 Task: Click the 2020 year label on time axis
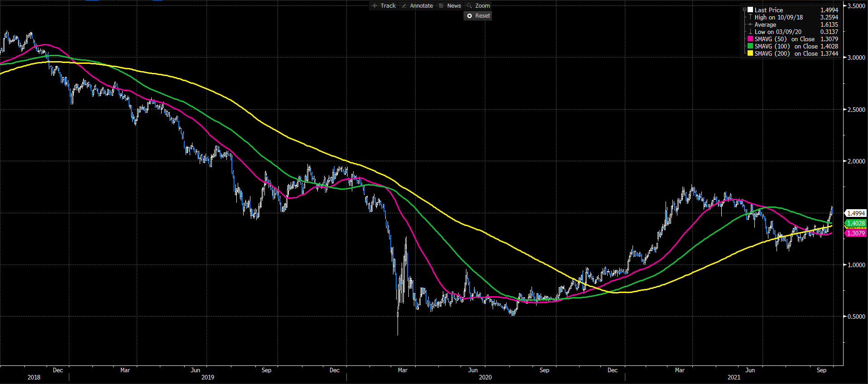(x=485, y=377)
